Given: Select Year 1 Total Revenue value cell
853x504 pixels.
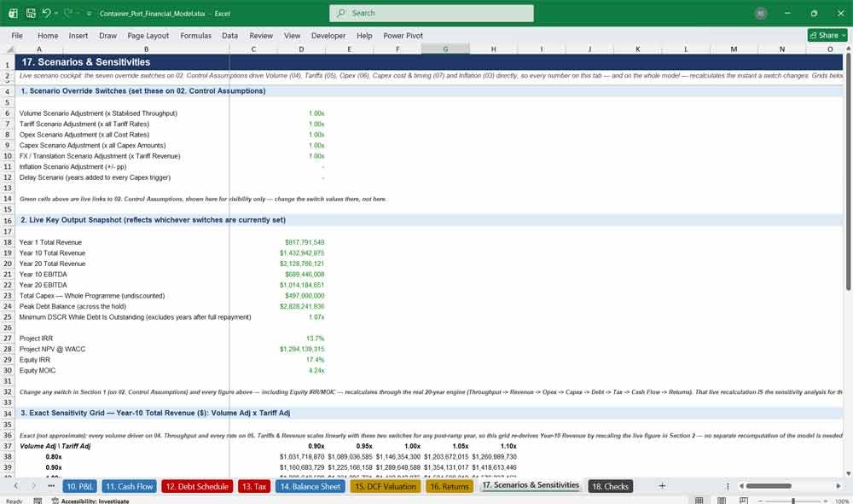Looking at the screenshot, I should point(301,242).
